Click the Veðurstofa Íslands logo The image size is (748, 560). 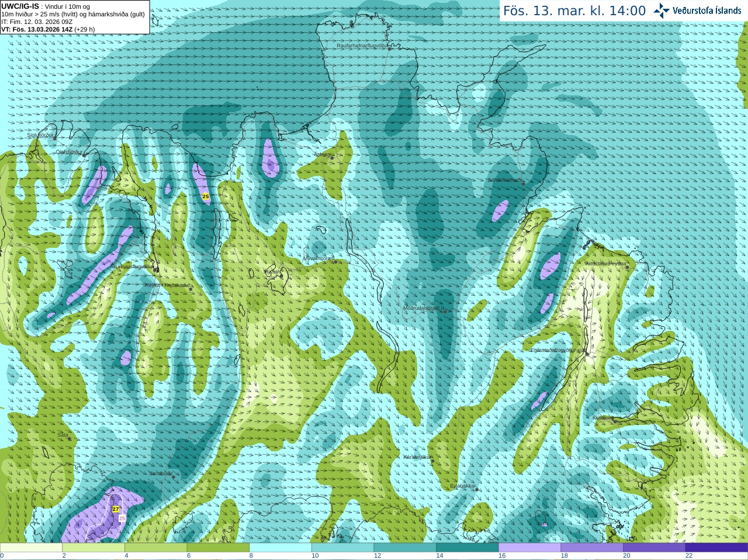click(x=697, y=11)
